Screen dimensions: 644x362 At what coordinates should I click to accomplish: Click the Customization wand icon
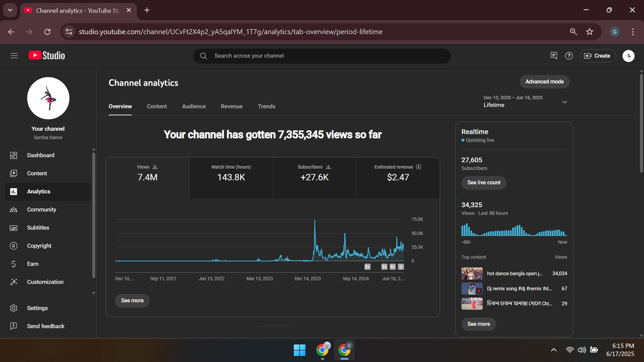click(x=14, y=282)
